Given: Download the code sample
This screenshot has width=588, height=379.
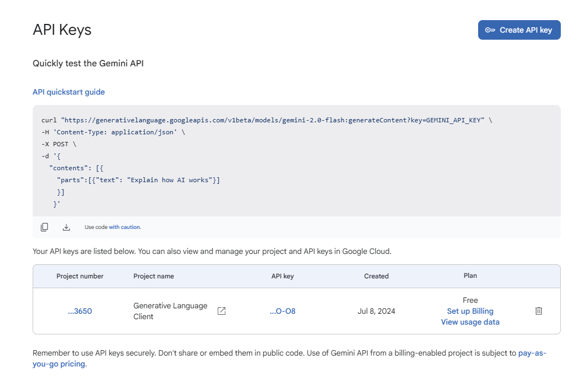Looking at the screenshot, I should (66, 227).
